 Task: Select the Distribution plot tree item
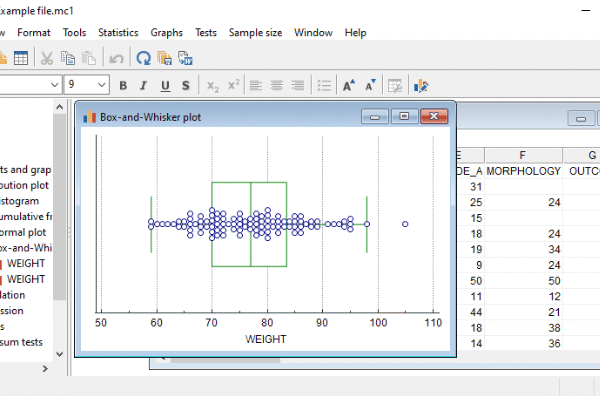click(x=24, y=185)
